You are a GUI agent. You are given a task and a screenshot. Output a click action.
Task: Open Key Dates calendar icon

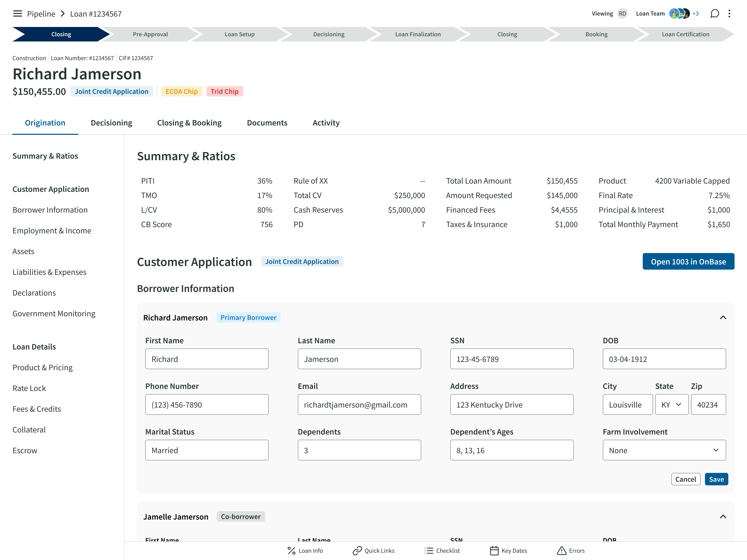(494, 551)
